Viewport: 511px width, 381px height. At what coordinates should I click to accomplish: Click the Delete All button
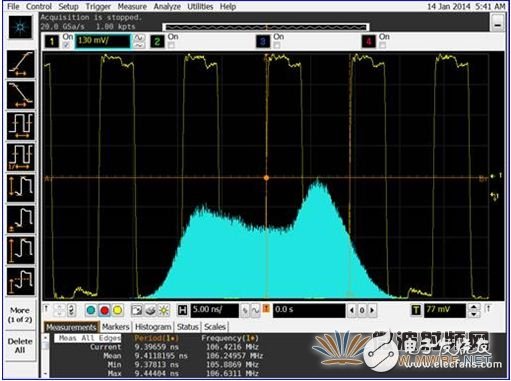pyautogui.click(x=20, y=346)
